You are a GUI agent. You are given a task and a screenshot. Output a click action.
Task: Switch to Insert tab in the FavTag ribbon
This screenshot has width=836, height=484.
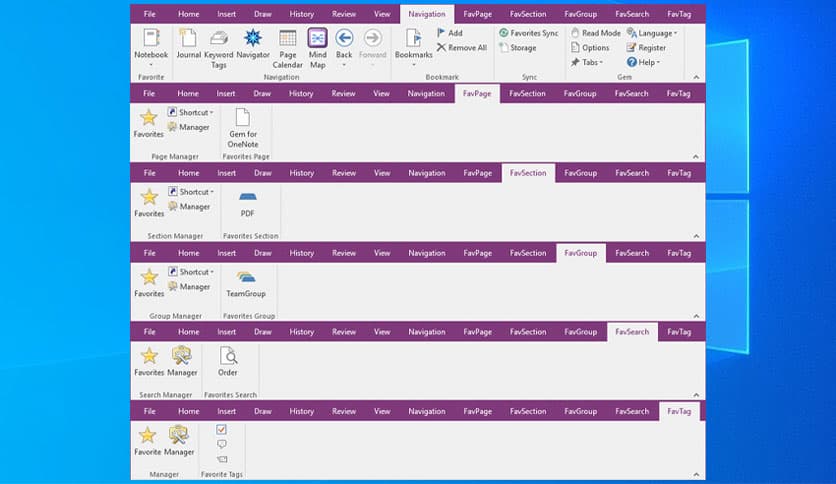point(227,411)
